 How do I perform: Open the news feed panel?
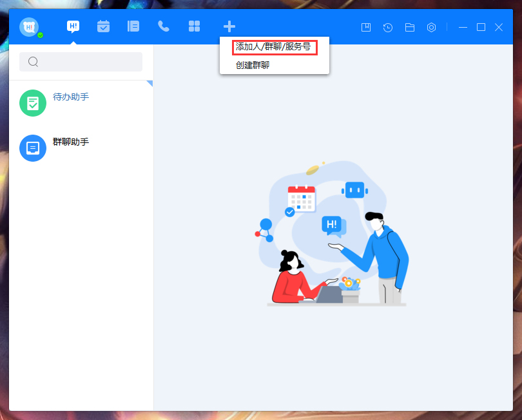coord(133,26)
